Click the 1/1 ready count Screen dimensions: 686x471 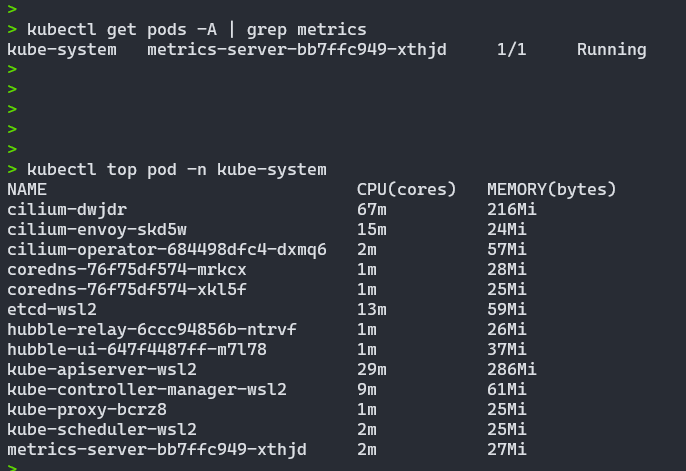[511, 49]
